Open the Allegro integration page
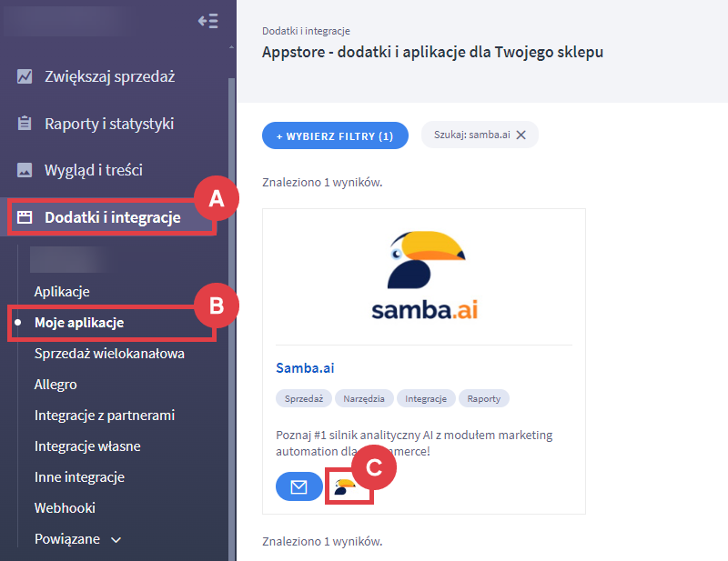 56,385
